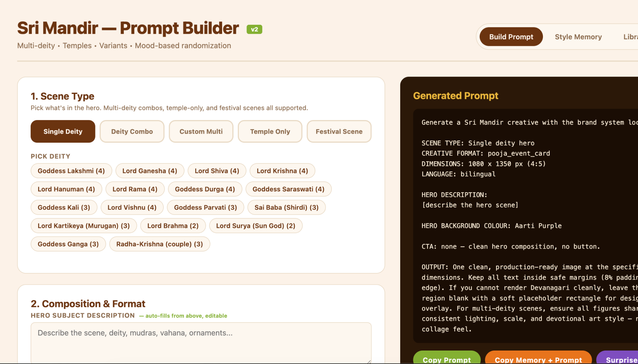638x364 pixels.
Task: Choose the Goddess Durga (4) chip
Action: click(205, 189)
